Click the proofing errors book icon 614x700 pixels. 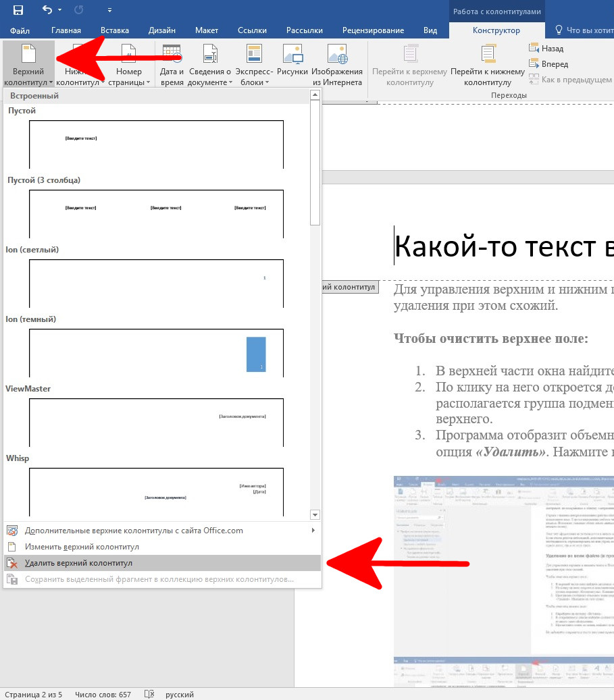149,694
